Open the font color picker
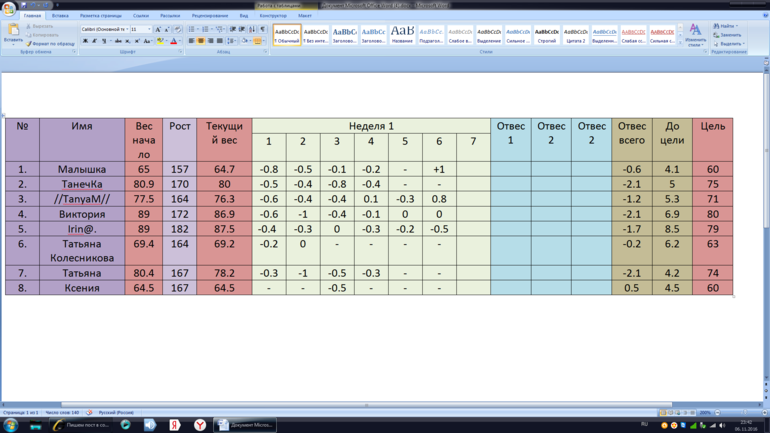The width and height of the screenshot is (770, 433). point(173,42)
